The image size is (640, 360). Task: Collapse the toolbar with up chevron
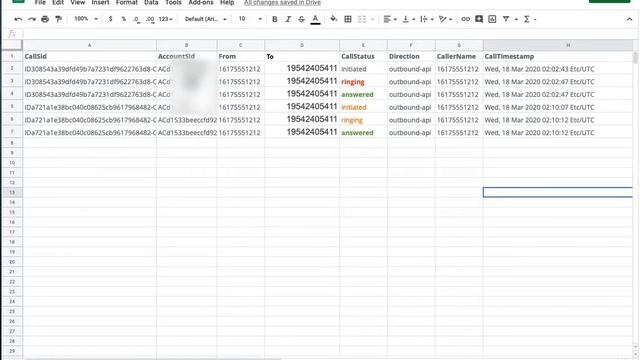click(629, 19)
